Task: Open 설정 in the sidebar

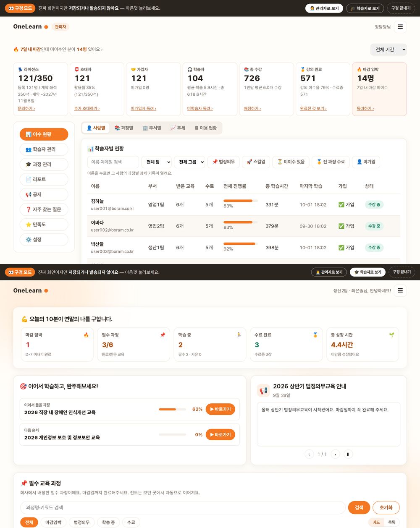Action: click(44, 240)
